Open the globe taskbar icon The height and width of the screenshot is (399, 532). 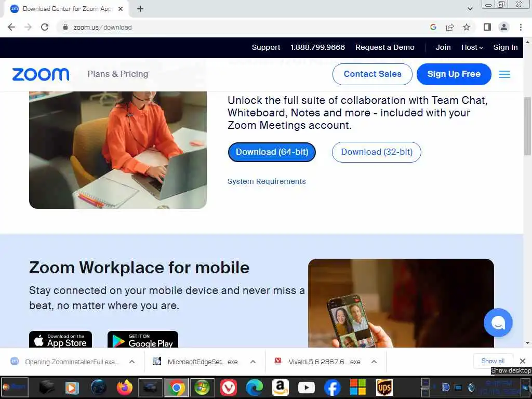[x=98, y=388]
